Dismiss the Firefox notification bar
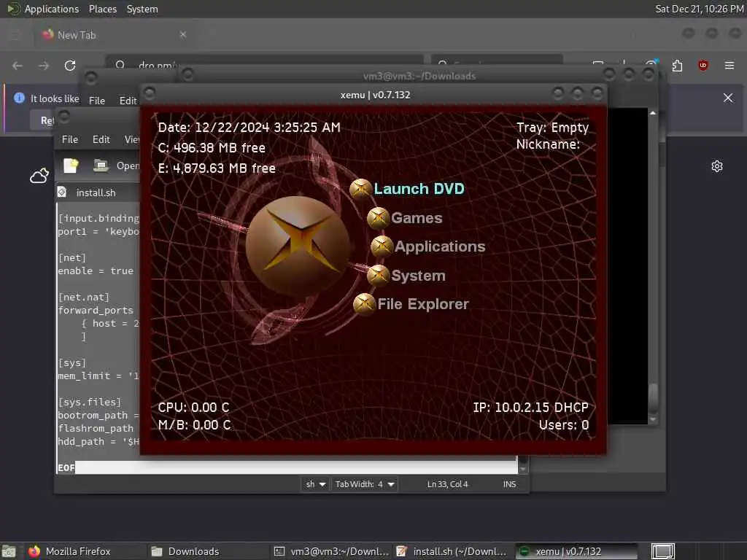747x560 pixels. [x=728, y=98]
